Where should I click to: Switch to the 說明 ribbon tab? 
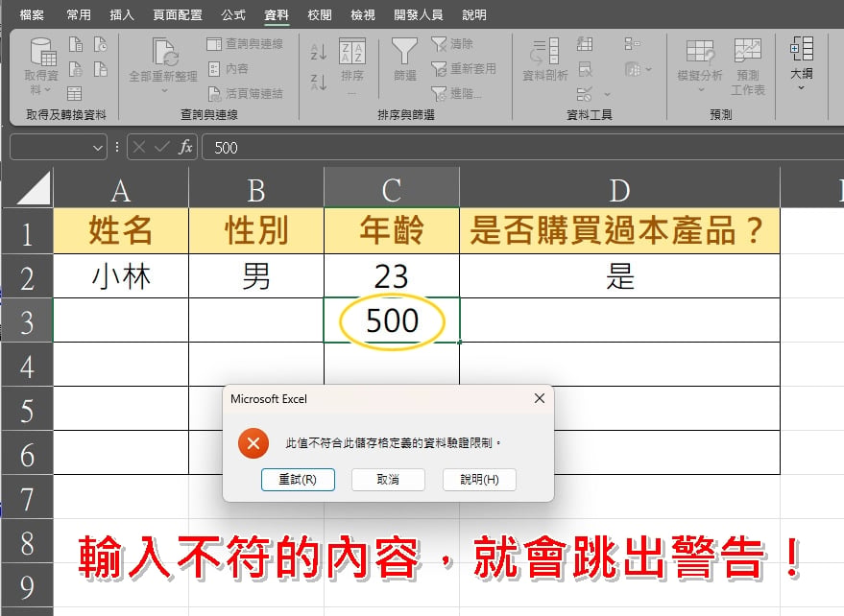click(474, 14)
